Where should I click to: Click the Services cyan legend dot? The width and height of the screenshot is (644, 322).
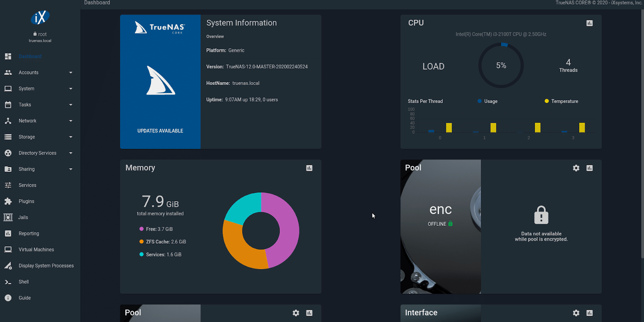pos(141,254)
